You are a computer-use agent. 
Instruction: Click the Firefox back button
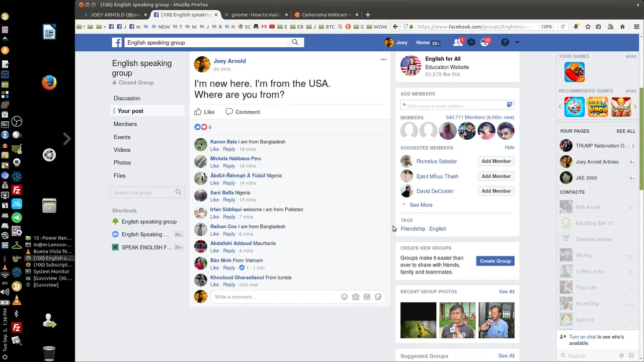[x=395, y=27]
